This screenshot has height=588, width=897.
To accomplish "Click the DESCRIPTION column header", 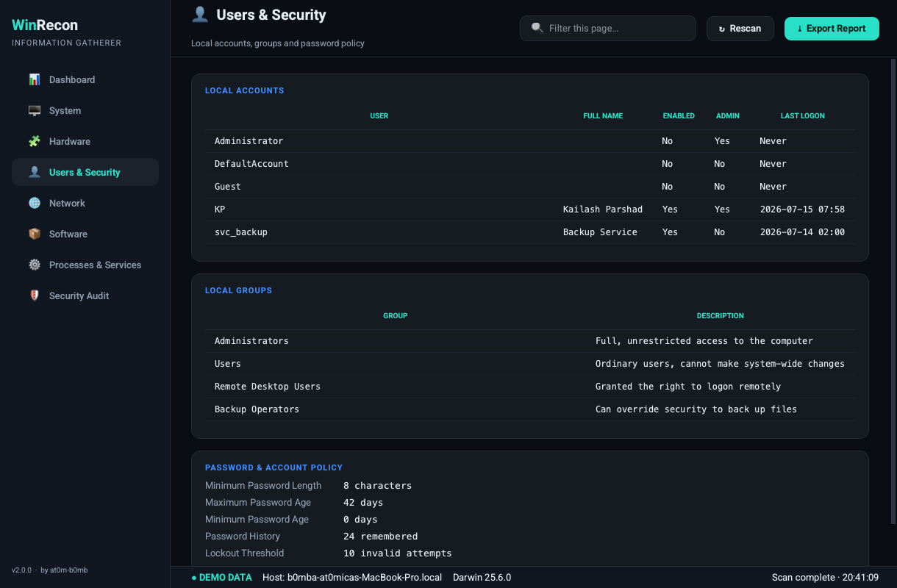I will tap(721, 316).
